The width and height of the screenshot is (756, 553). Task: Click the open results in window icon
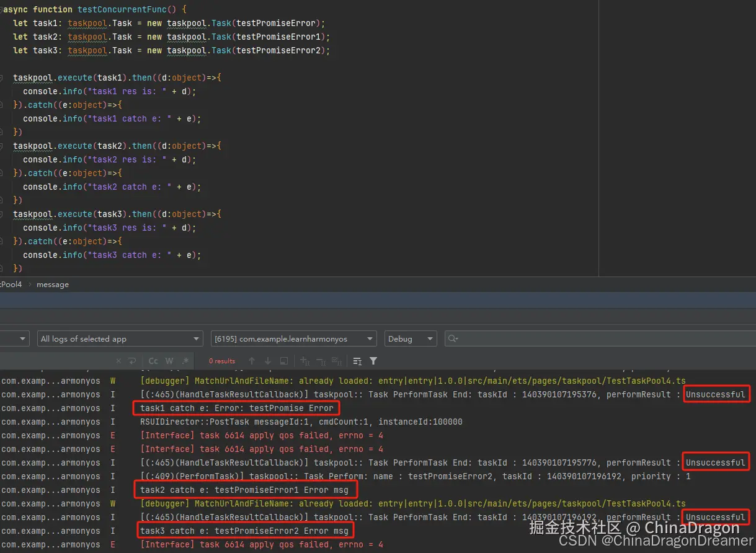tap(283, 361)
